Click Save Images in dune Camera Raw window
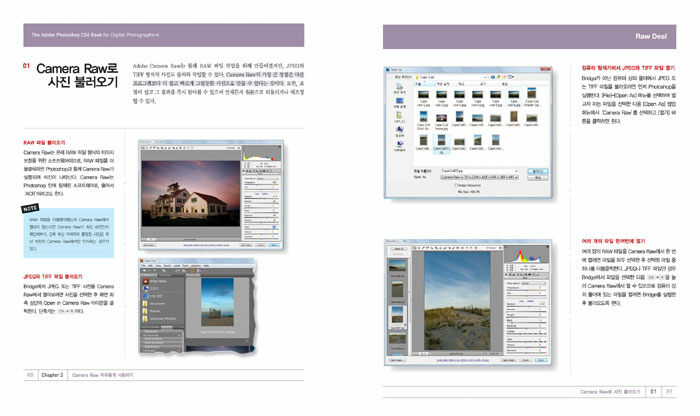Image resolution: width=700 pixels, height=416 pixels. [x=396, y=360]
